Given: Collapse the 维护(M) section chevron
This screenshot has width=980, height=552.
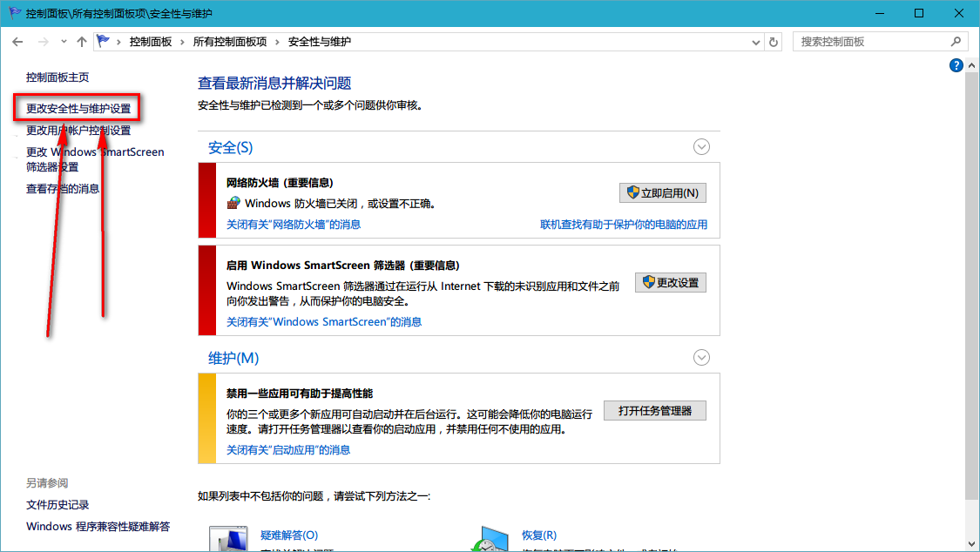Looking at the screenshot, I should tap(701, 357).
